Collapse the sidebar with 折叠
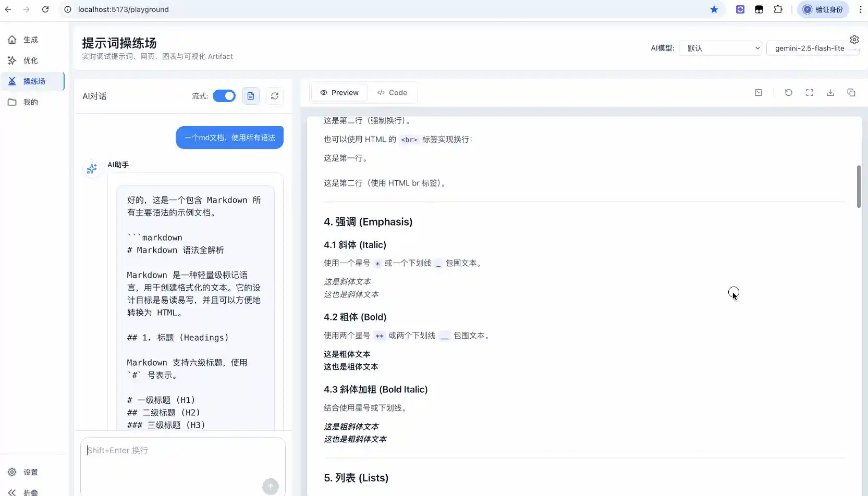The image size is (868, 496). click(x=32, y=492)
